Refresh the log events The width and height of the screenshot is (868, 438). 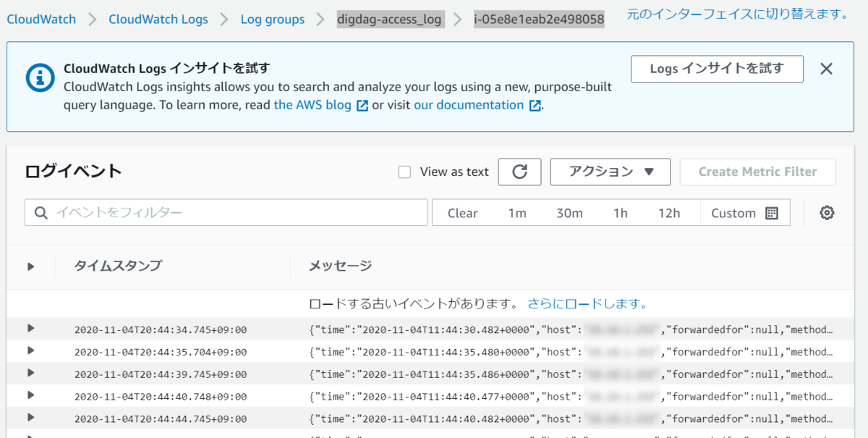tap(519, 172)
